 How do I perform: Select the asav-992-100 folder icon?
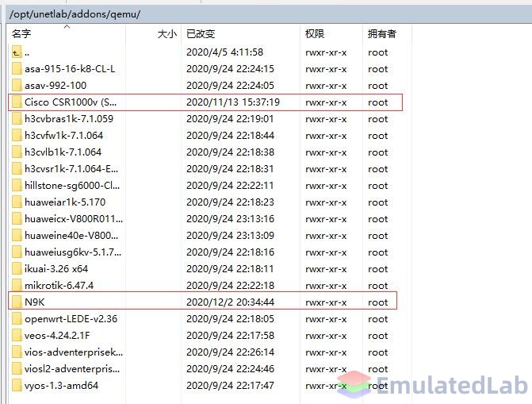[x=17, y=86]
